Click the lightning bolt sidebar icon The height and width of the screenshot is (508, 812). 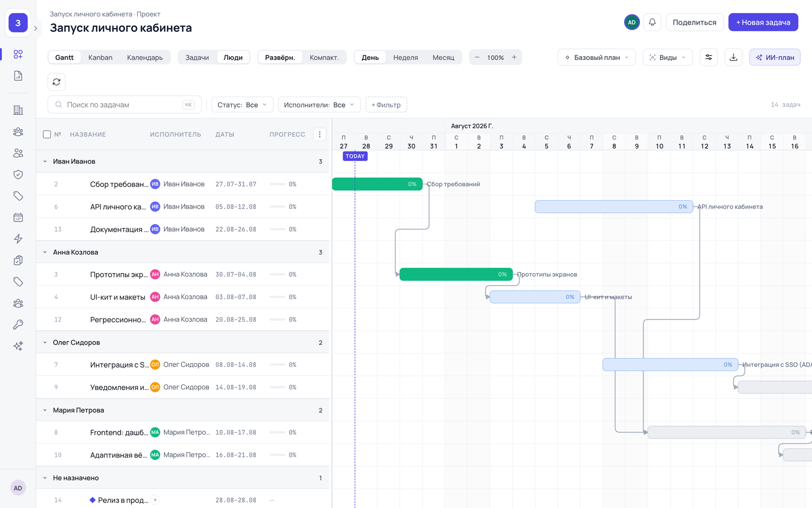click(18, 239)
